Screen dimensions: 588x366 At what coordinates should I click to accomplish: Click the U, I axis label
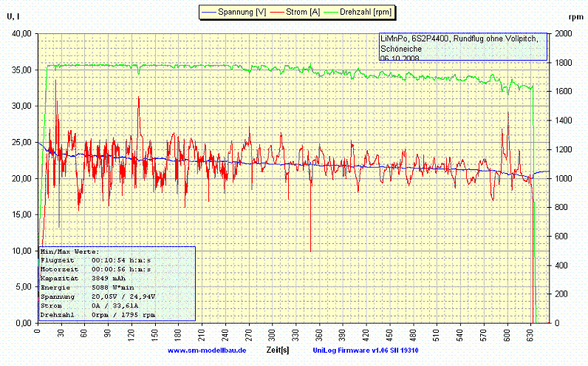coord(13,16)
